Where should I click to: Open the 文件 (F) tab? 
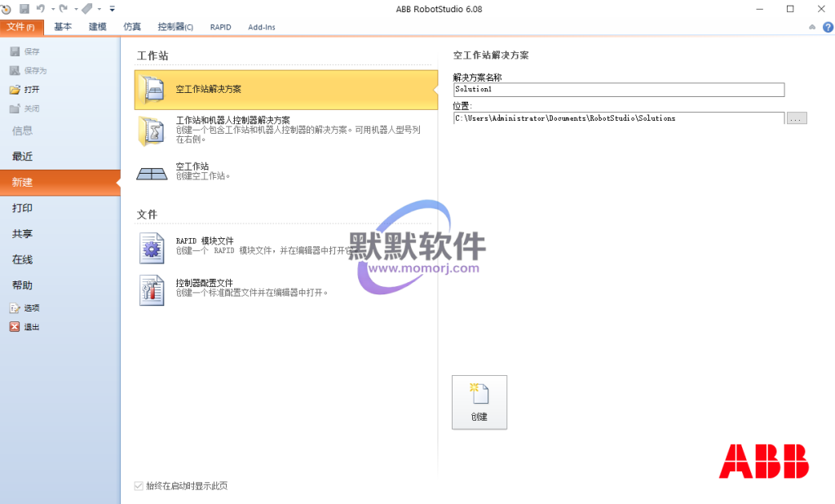coord(21,27)
